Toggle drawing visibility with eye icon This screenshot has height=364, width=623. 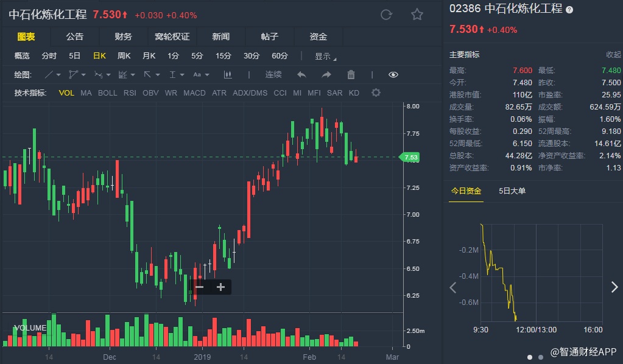393,75
